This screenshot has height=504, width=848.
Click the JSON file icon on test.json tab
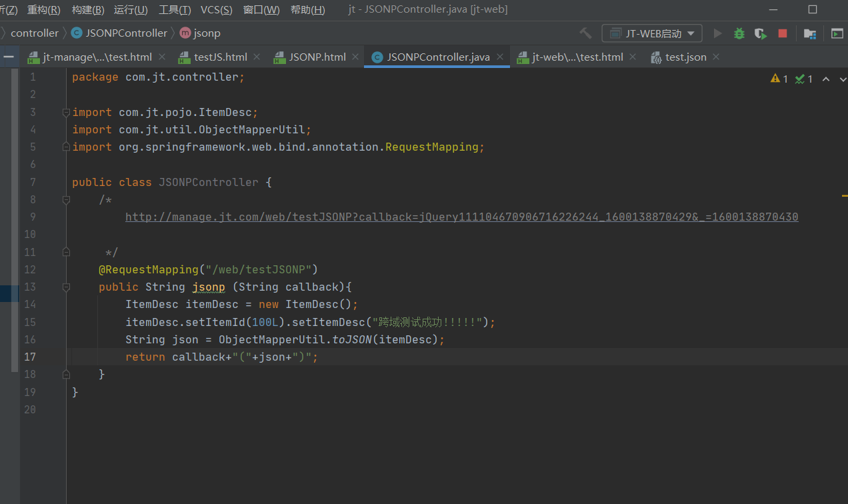[656, 57]
